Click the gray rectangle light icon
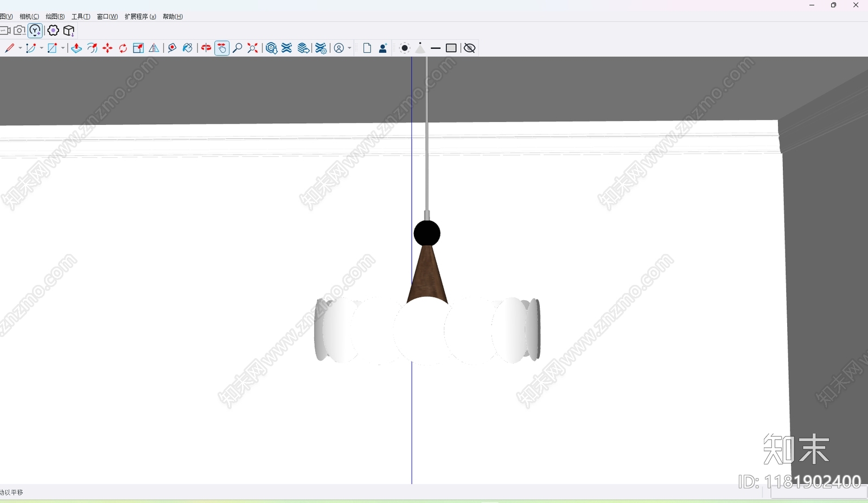Screen dimensions: 868x503 point(451,48)
